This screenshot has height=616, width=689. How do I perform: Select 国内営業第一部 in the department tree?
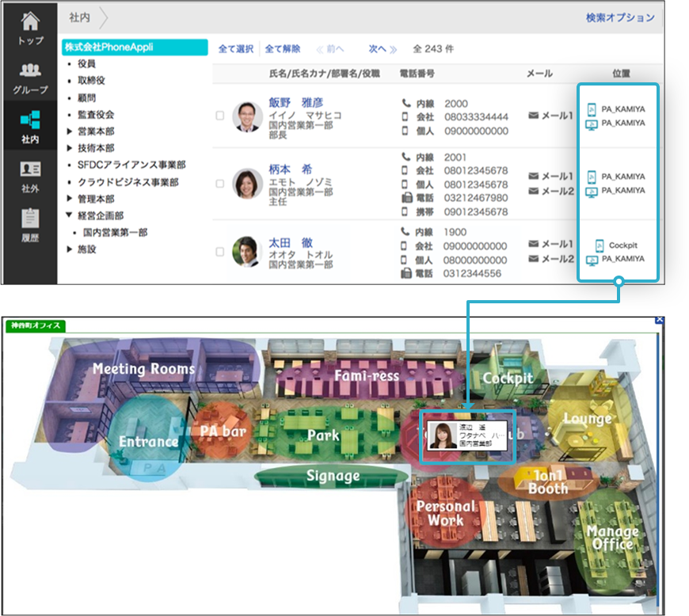(115, 233)
